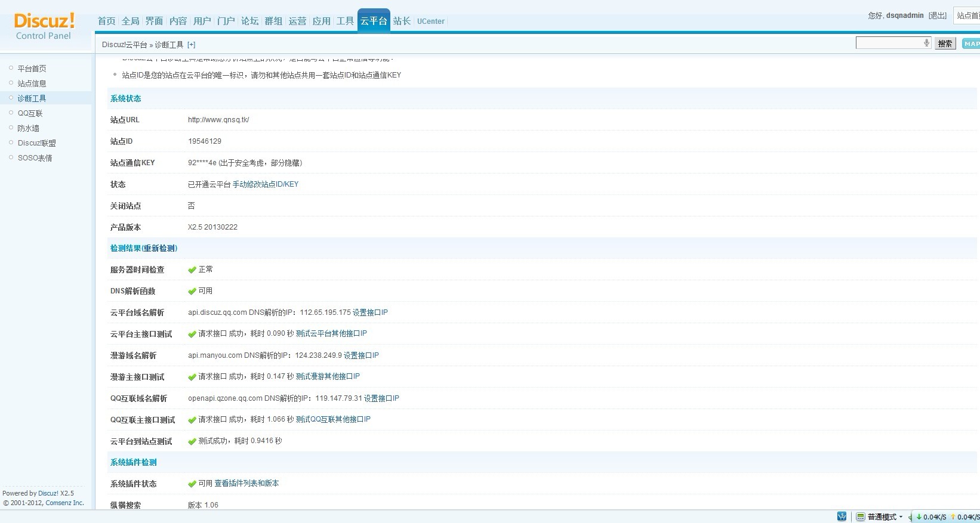Image resolution: width=980 pixels, height=523 pixels.
Task: Click the microphone icon in the search box
Action: 926,43
